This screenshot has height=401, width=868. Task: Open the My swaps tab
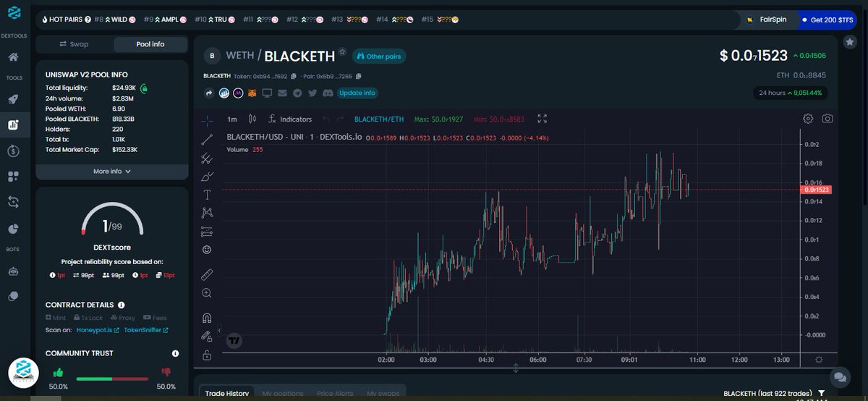tap(383, 393)
